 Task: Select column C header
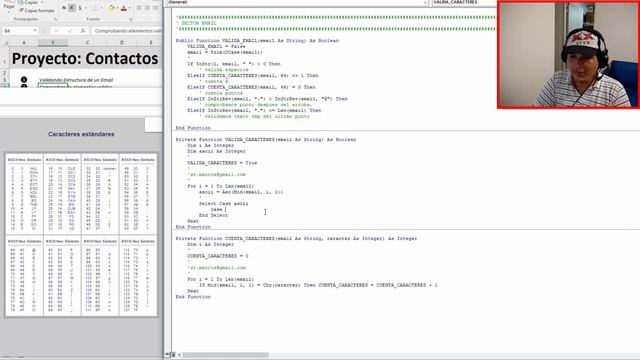tap(87, 42)
